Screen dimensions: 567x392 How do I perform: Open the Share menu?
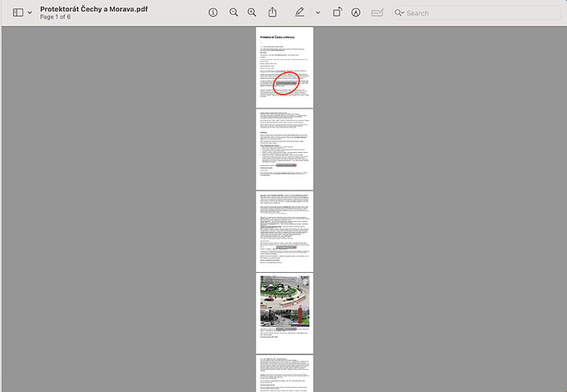point(273,13)
